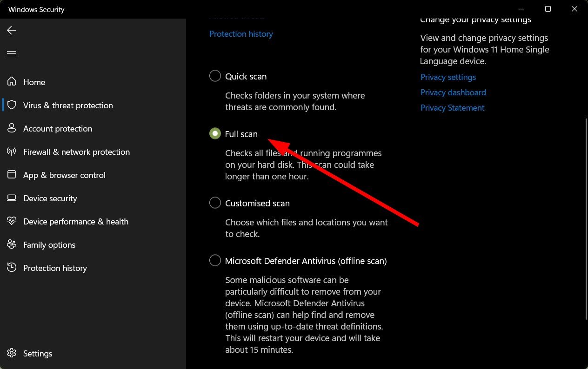Open the Protection history link
The width and height of the screenshot is (588, 369).
(x=241, y=34)
